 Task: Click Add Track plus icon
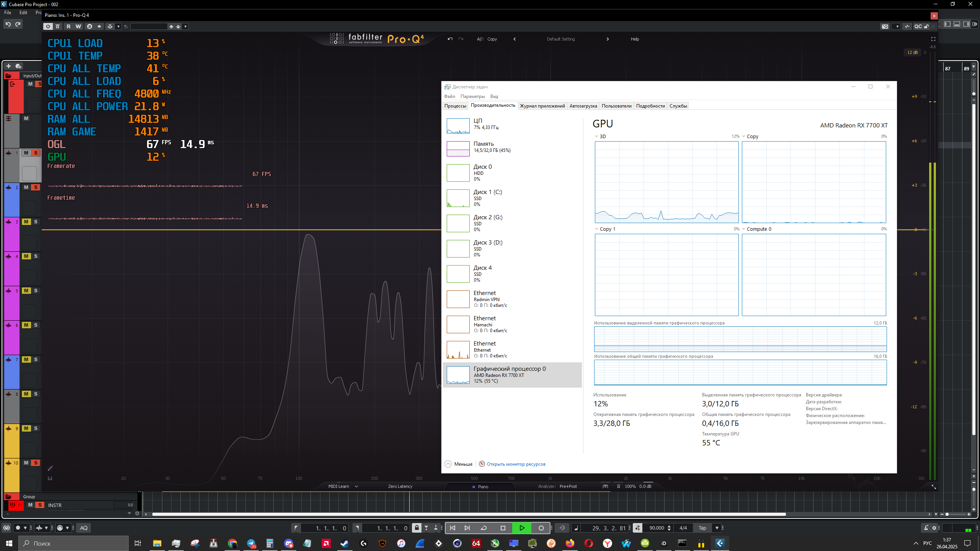pos(8,66)
